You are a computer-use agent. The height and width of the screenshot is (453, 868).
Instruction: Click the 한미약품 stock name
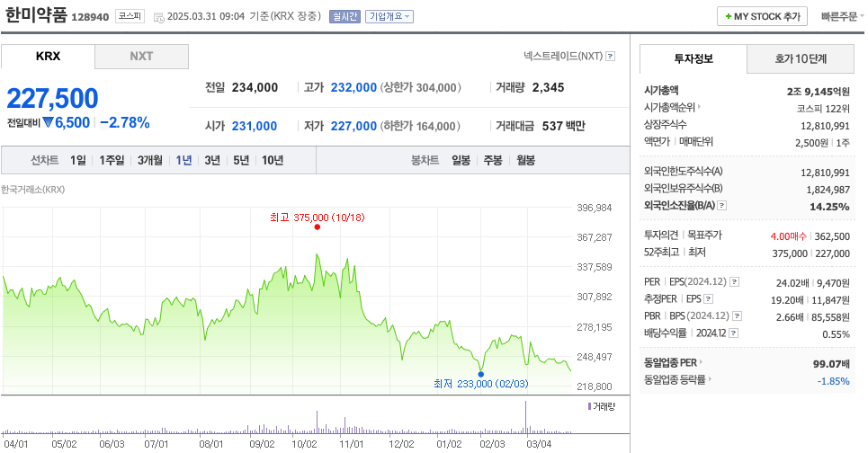[x=36, y=15]
